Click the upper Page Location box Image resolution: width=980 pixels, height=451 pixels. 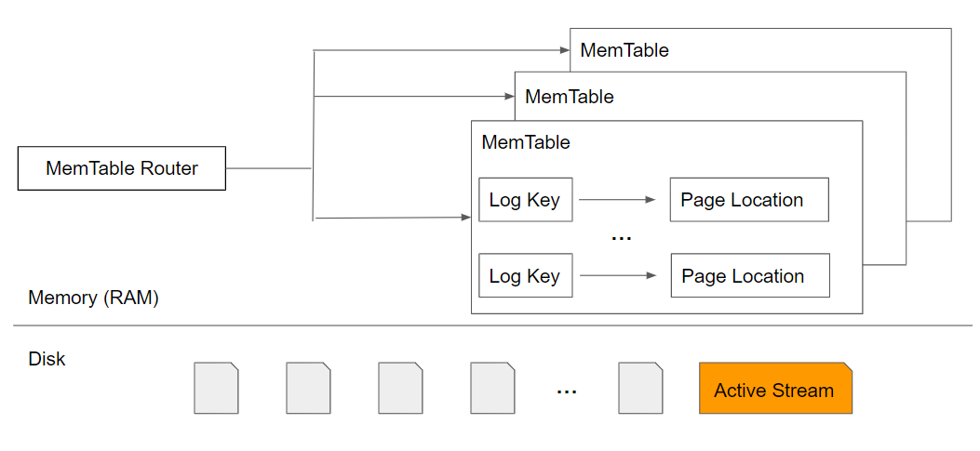(749, 200)
